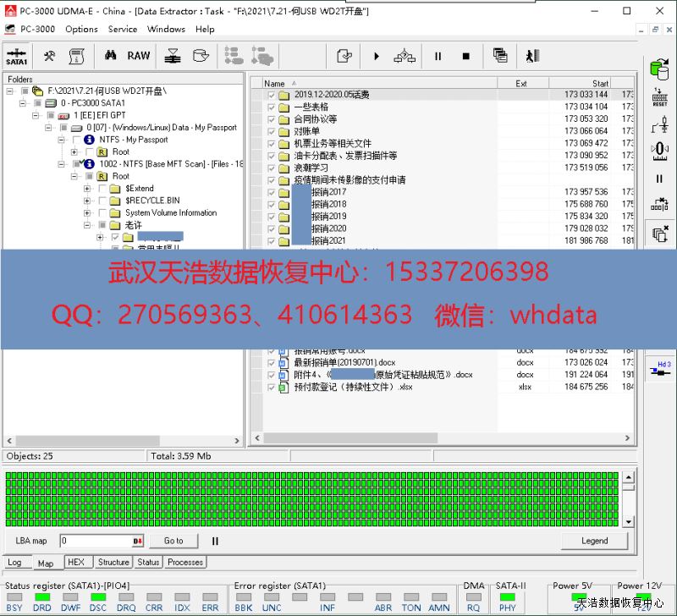Viewport: 677px width, 616px height.
Task: Click the LBA map input field
Action: (96, 541)
